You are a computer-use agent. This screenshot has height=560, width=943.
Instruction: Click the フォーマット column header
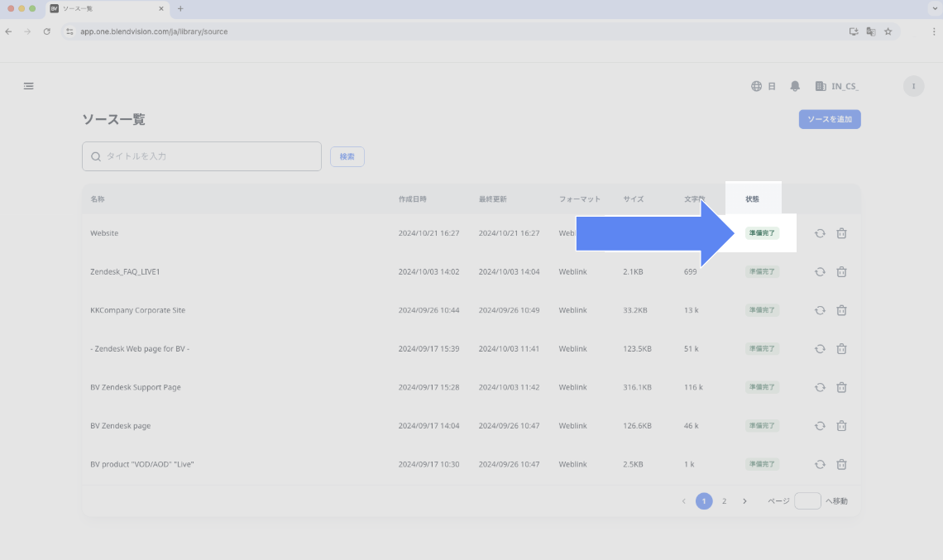580,199
